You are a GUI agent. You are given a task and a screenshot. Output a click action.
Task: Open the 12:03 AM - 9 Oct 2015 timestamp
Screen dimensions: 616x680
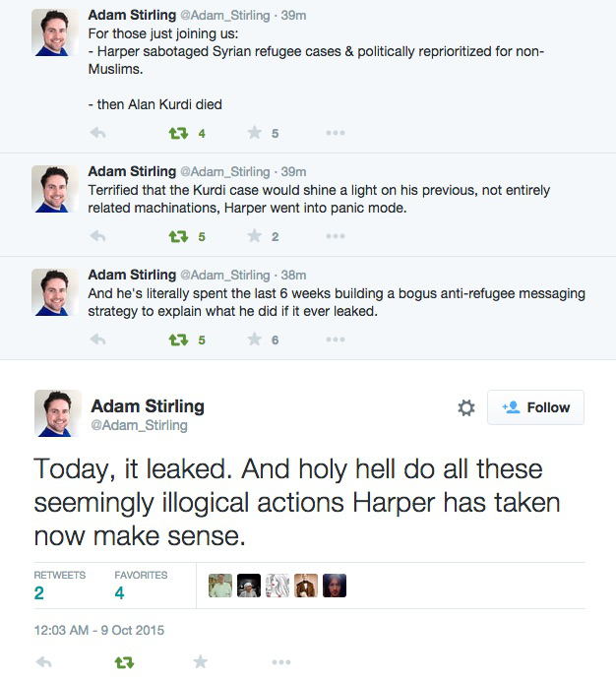pyautogui.click(x=98, y=630)
